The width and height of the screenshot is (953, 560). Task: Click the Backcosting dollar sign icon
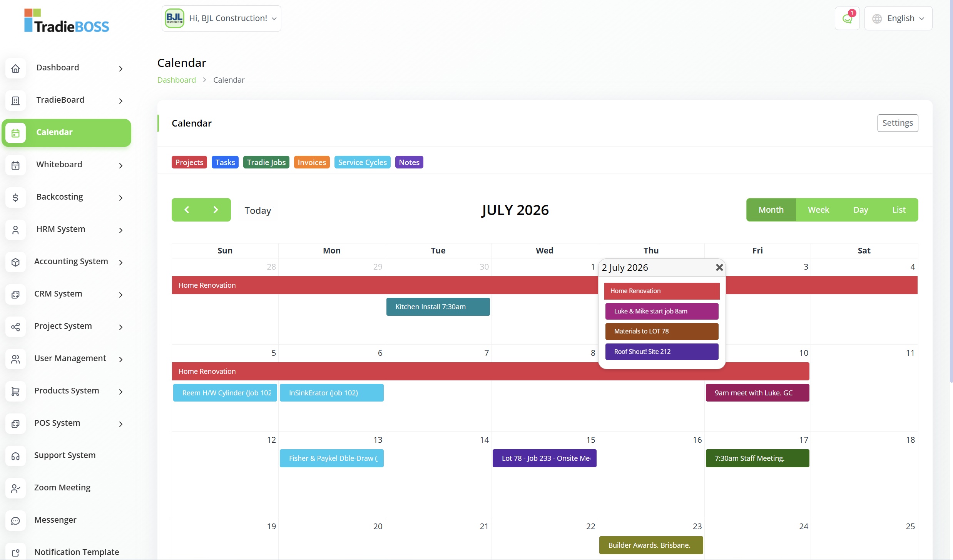(15, 198)
